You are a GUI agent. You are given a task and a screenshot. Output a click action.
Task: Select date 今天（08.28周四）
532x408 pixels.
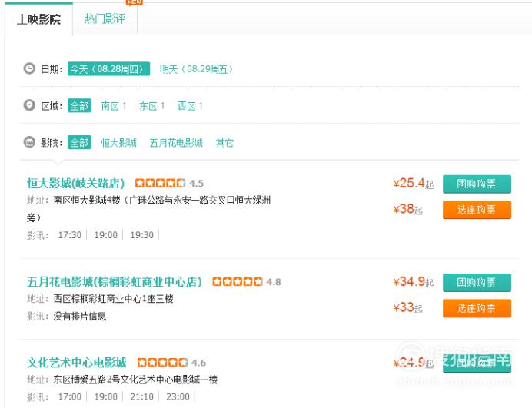coord(108,69)
